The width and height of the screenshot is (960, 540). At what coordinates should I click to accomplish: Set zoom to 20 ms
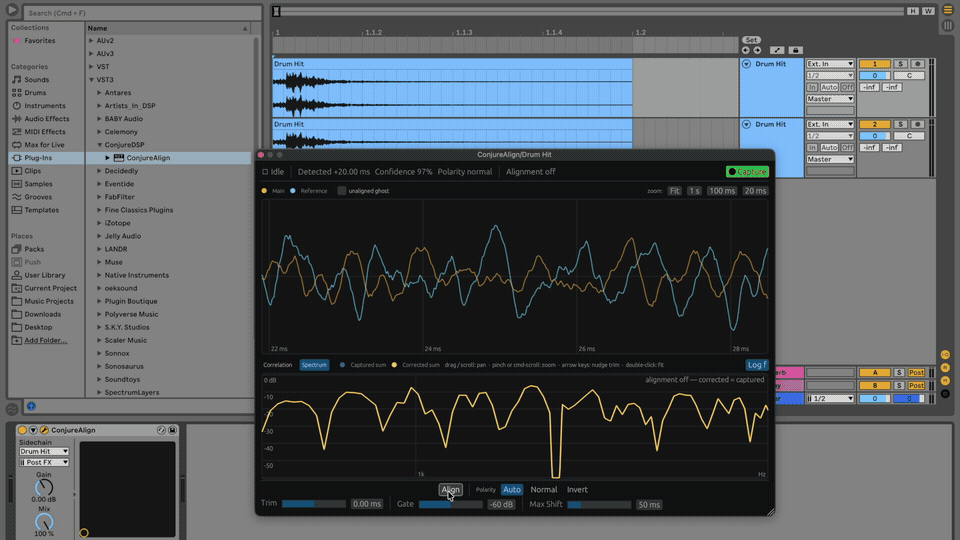click(755, 191)
